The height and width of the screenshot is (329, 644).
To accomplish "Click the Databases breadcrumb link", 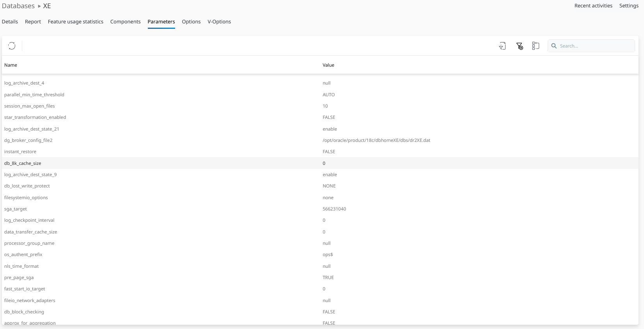I will (18, 6).
